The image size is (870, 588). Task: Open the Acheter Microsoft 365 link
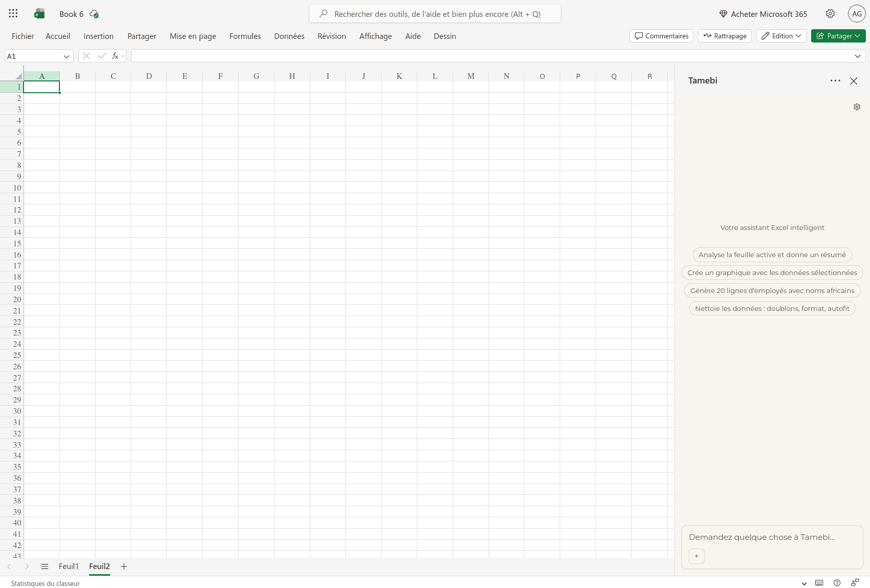tap(762, 14)
